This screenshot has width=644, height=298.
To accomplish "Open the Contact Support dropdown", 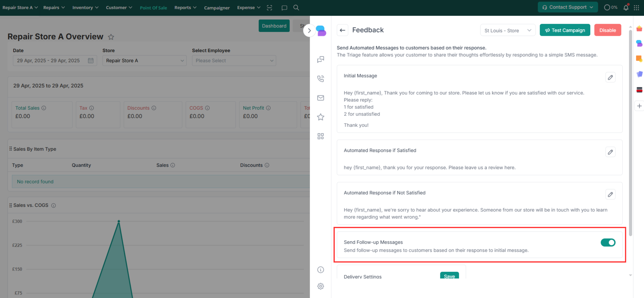I will click(567, 7).
